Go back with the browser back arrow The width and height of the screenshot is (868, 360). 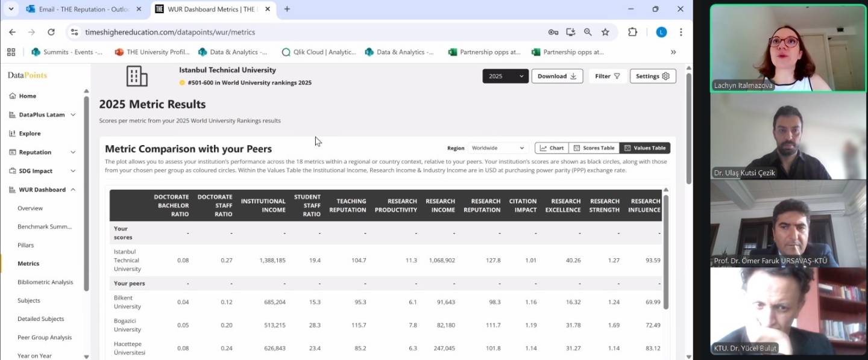(x=12, y=32)
